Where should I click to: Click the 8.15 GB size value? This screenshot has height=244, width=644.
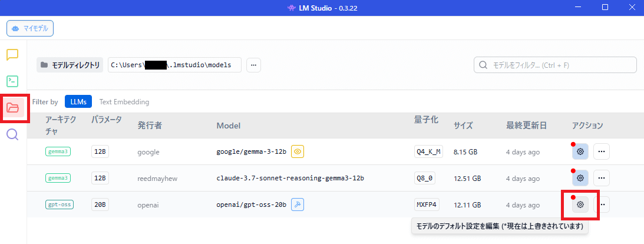pyautogui.click(x=465, y=151)
